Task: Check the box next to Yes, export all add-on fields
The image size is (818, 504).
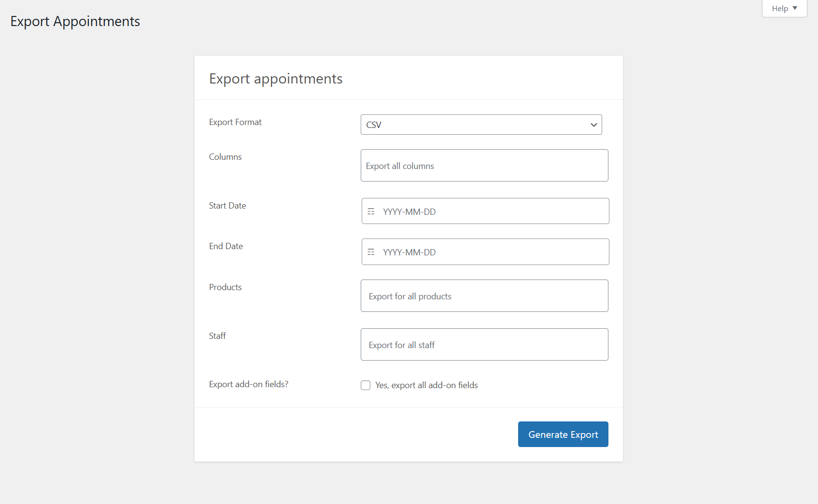Action: coord(366,385)
